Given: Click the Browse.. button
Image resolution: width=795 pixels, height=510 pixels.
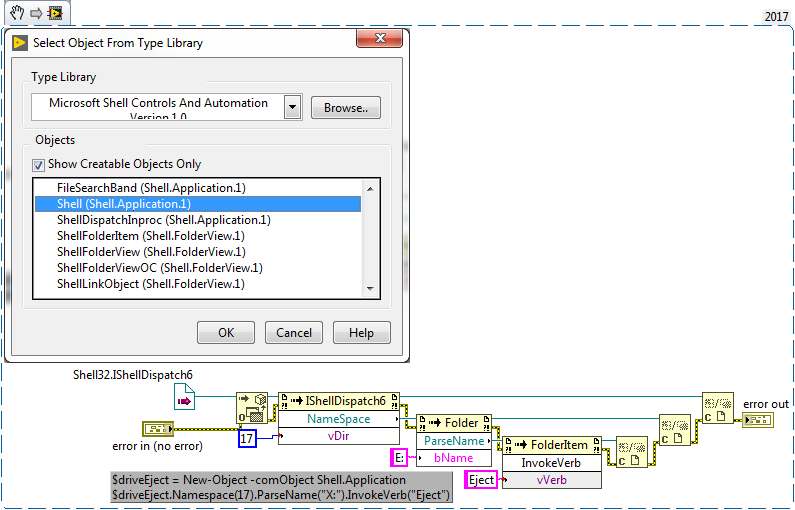Looking at the screenshot, I should coord(346,107).
